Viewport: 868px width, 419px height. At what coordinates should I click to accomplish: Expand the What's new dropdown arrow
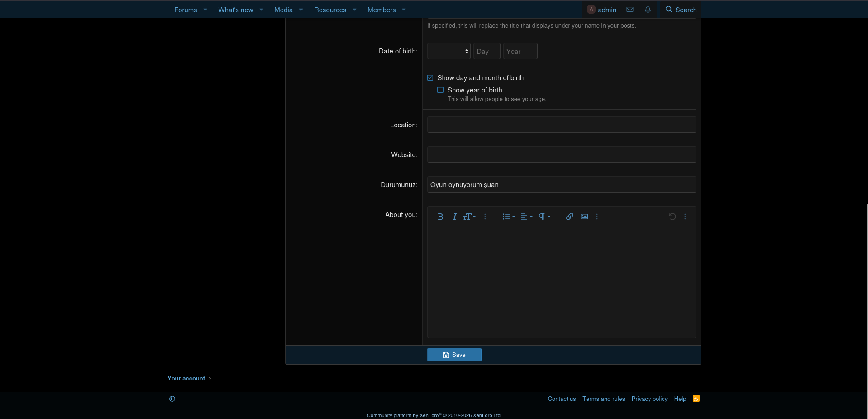(261, 10)
